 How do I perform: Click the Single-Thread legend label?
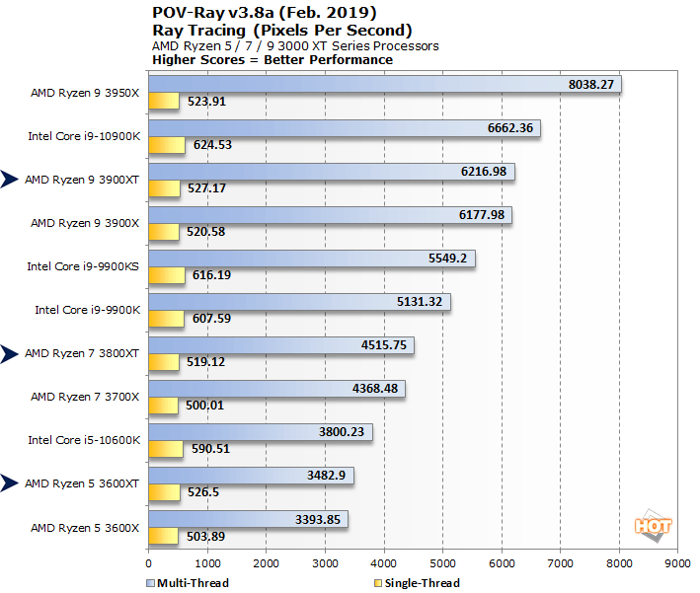423,583
